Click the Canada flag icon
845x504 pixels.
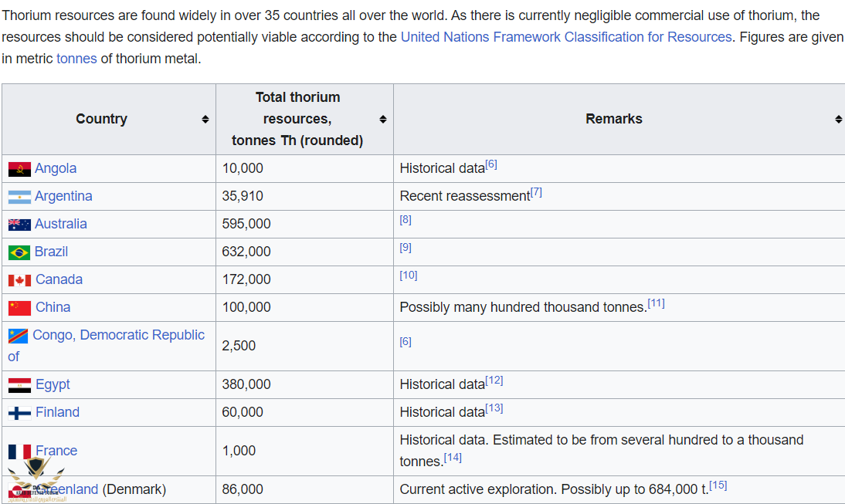click(19, 280)
